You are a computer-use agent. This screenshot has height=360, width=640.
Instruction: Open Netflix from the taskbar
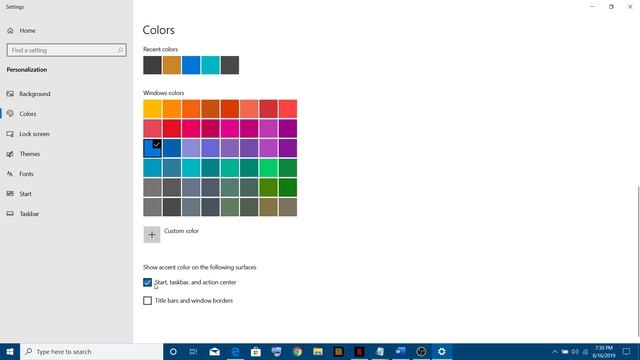[359, 352]
